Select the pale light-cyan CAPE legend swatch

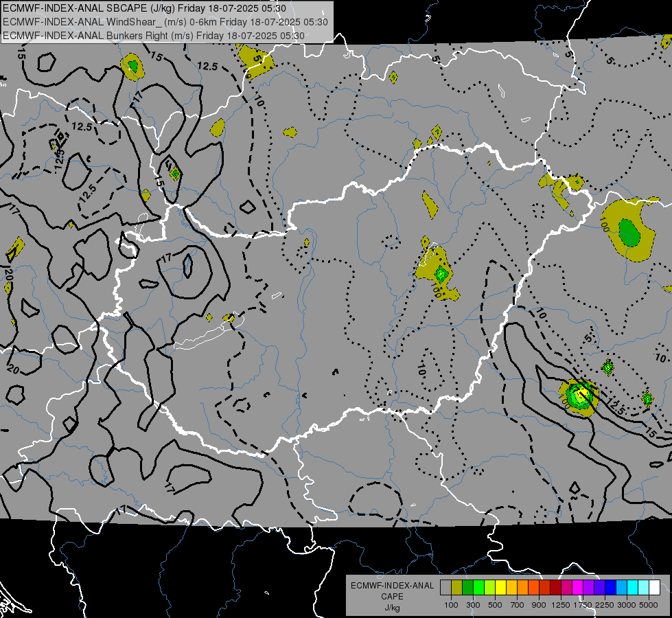(644, 587)
